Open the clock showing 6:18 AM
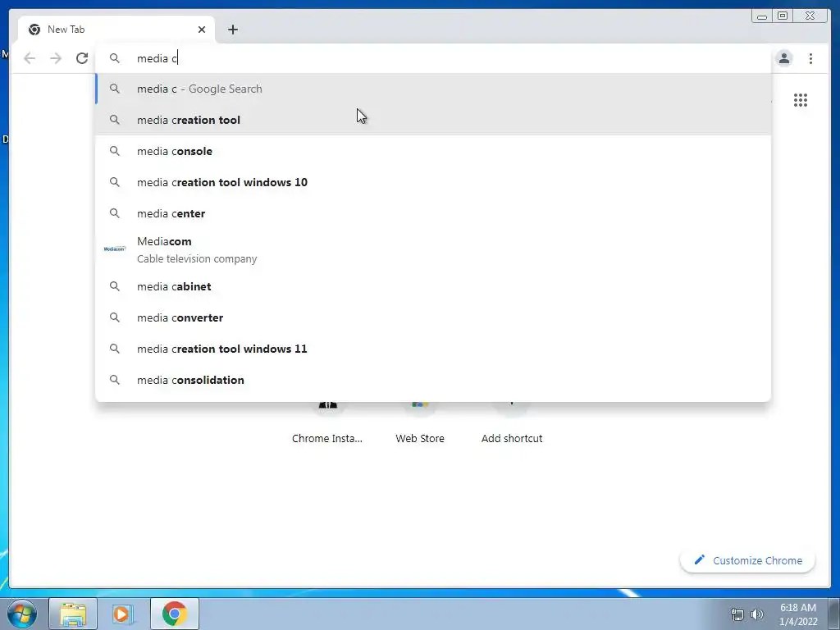The width and height of the screenshot is (840, 630). pyautogui.click(x=798, y=614)
